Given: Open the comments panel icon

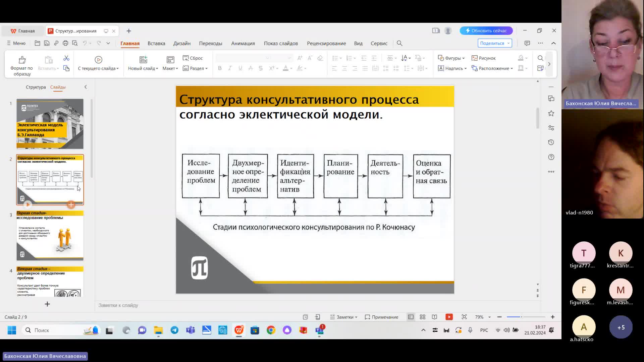Looking at the screenshot, I should pos(527,43).
